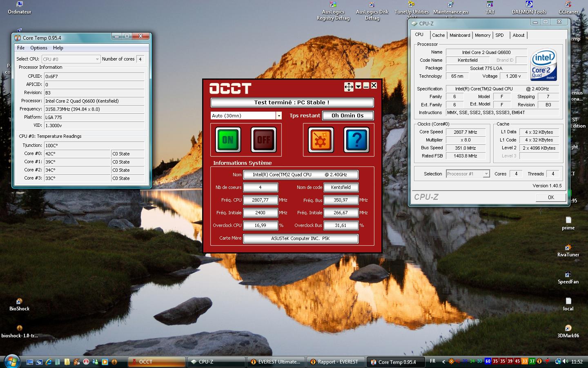Image resolution: width=588 pixels, height=368 pixels.
Task: Click the Test terminé : PC Stable banner
Action: [x=292, y=103]
